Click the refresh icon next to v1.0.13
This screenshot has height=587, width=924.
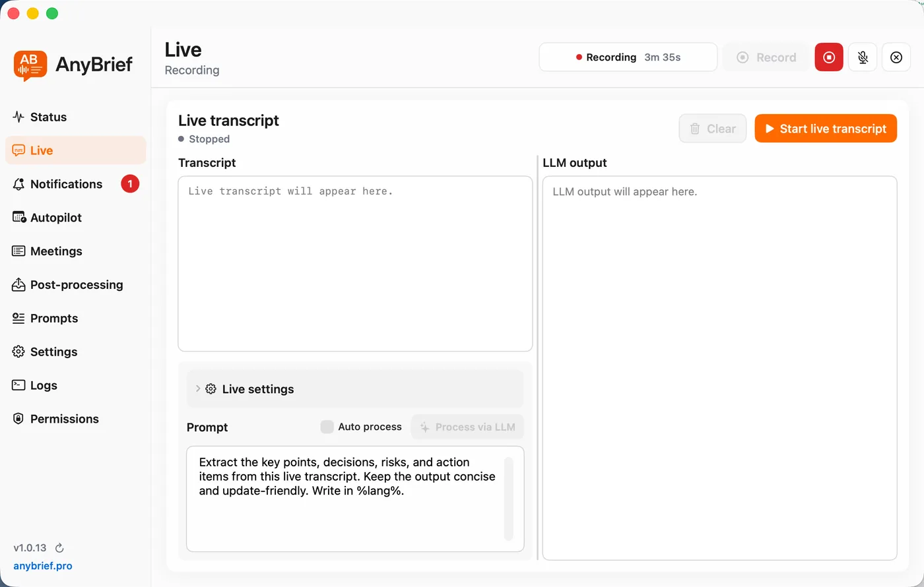tap(59, 548)
